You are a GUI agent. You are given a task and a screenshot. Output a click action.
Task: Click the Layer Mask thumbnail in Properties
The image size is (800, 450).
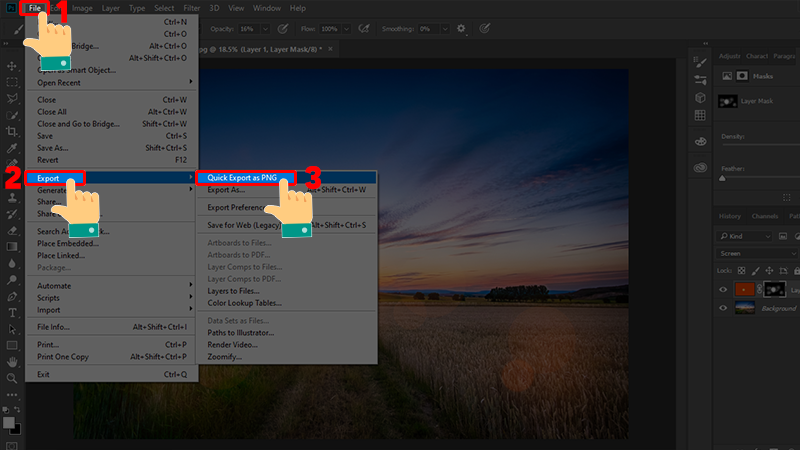coord(729,101)
